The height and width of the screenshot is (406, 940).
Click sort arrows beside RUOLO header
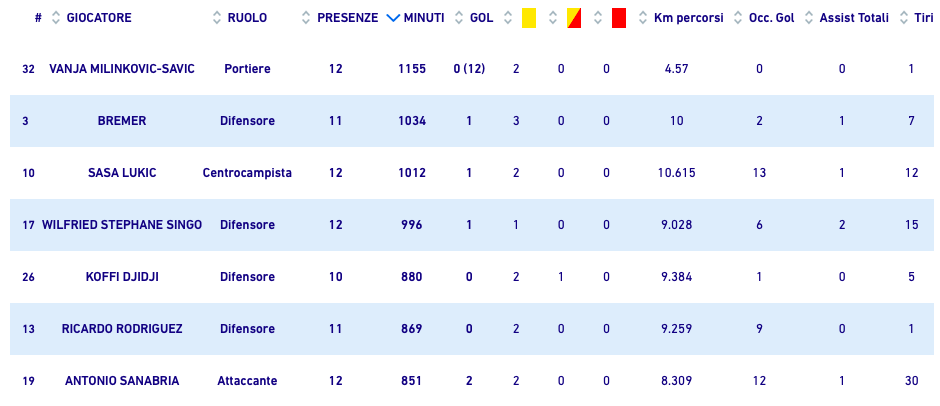tap(217, 18)
